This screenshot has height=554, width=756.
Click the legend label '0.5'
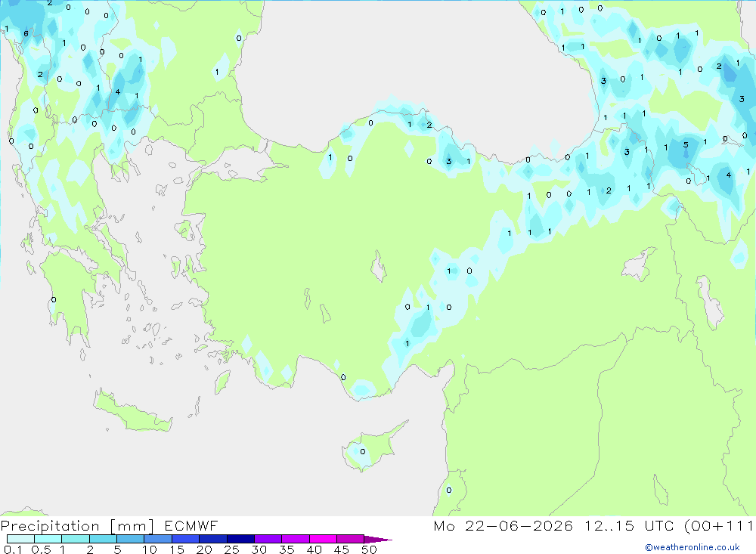(x=41, y=549)
